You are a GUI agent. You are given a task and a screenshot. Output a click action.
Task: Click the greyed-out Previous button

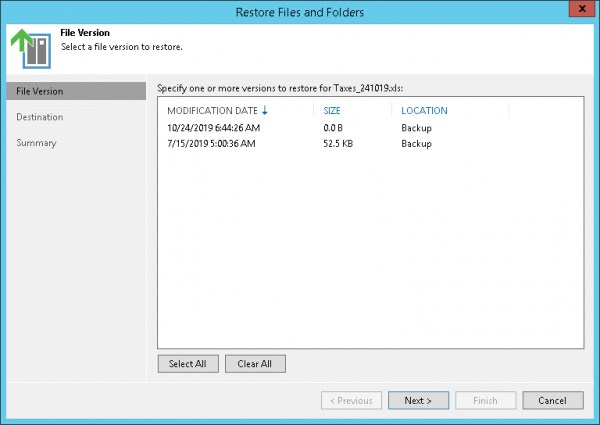tap(351, 400)
